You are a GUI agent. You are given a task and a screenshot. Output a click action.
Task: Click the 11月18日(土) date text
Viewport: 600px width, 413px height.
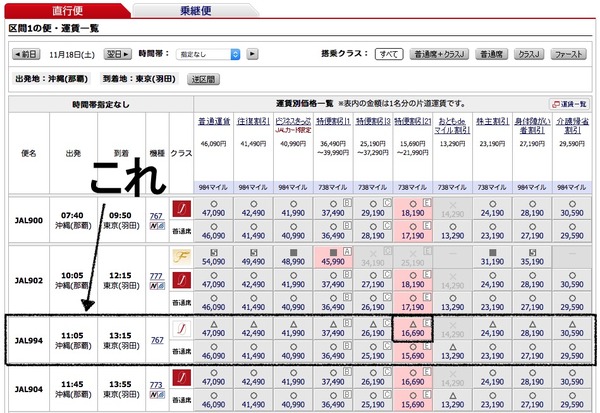pos(72,55)
